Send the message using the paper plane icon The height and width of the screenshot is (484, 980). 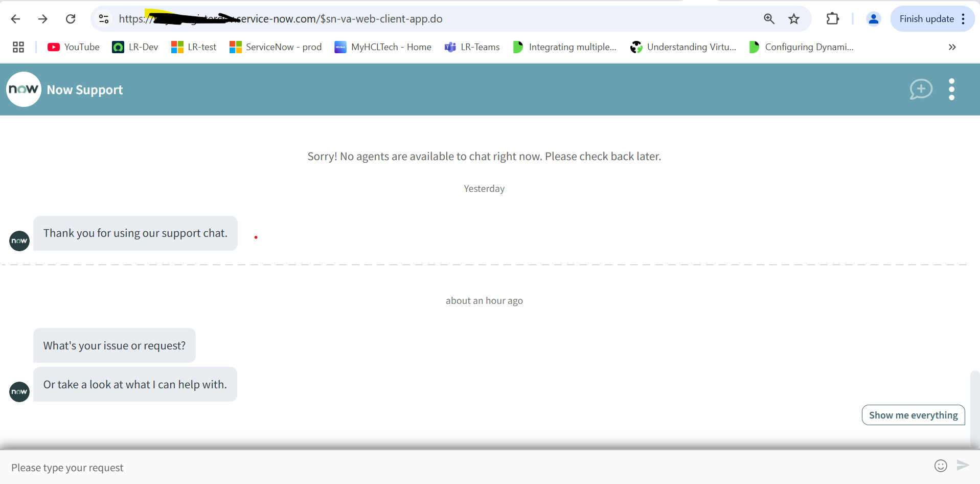pyautogui.click(x=963, y=466)
